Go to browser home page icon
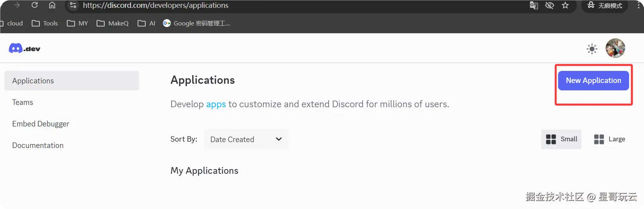The height and width of the screenshot is (209, 644). click(52, 5)
